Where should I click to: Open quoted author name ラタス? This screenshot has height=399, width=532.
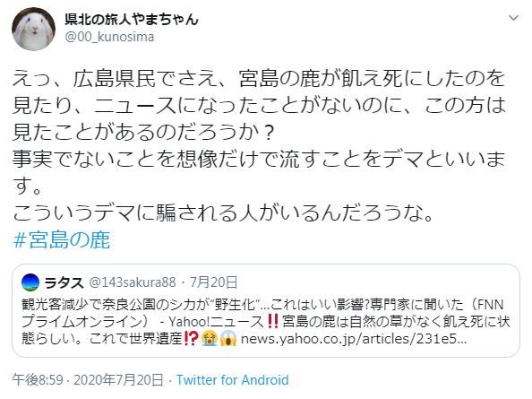coord(64,282)
